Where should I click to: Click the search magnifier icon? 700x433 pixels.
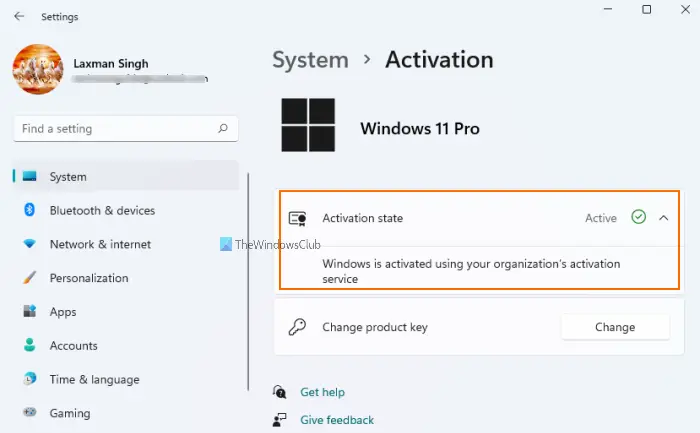[223, 129]
